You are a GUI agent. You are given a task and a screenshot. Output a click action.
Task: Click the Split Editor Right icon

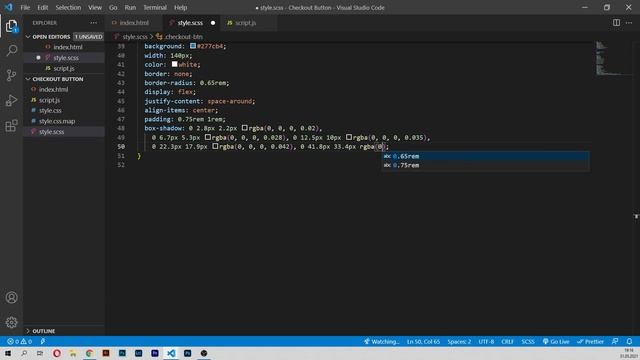coord(616,23)
